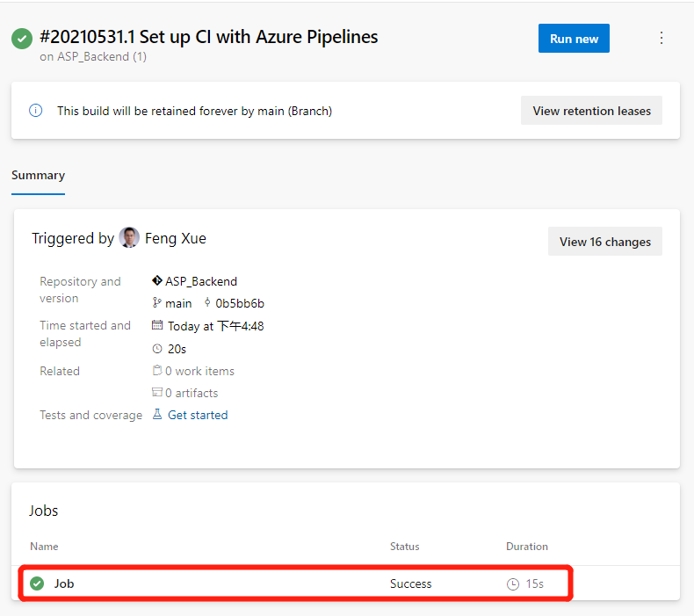Click the branch icon next to main
The height and width of the screenshot is (616, 694).
156,303
